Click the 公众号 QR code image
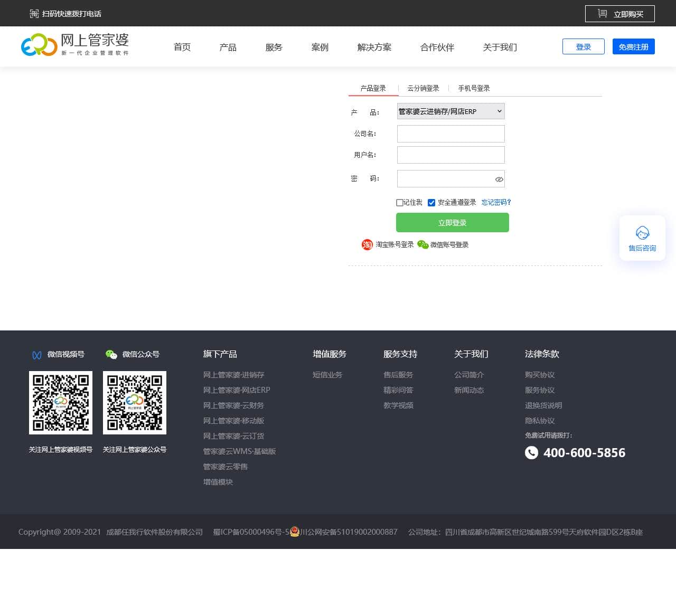This screenshot has height=616, width=676. point(135,403)
